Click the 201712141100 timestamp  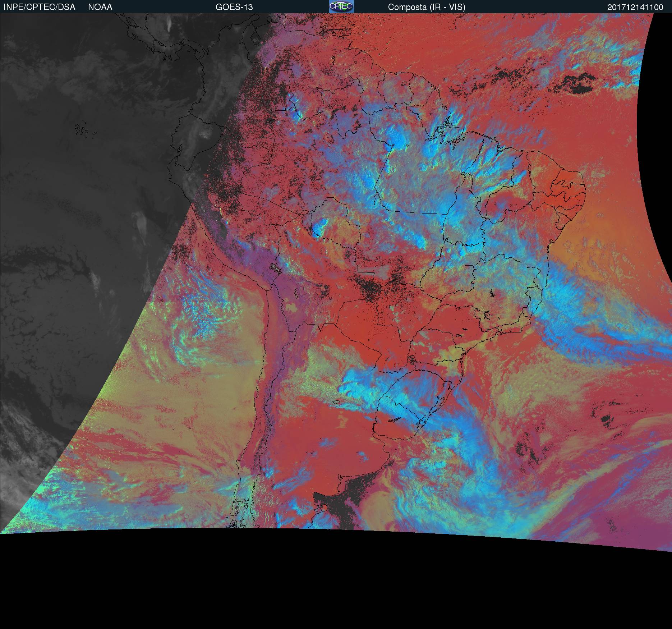tap(635, 7)
